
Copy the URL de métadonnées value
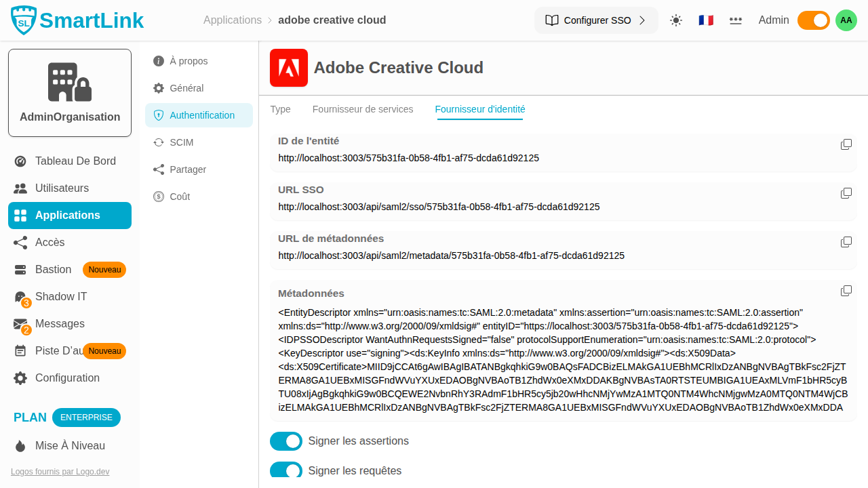pos(846,242)
